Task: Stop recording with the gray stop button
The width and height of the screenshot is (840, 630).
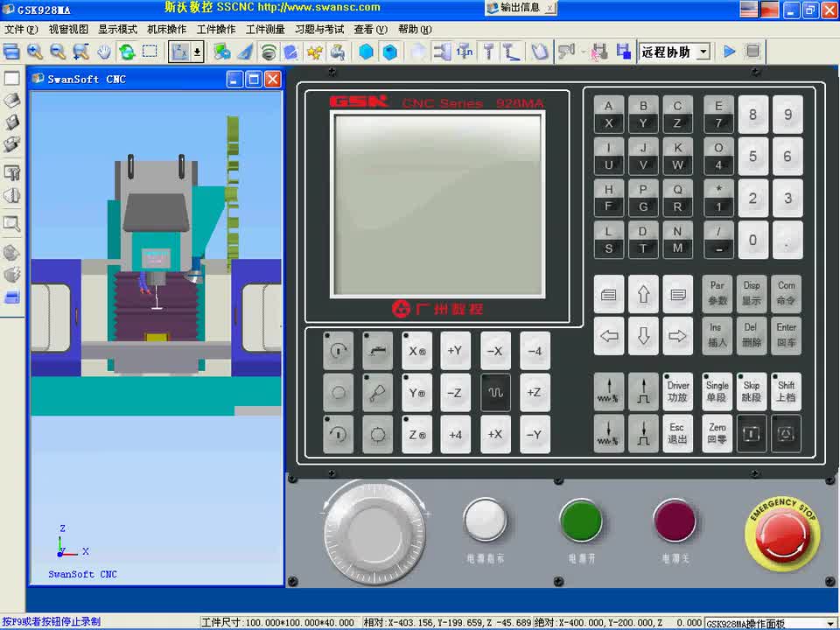Action: [x=752, y=52]
